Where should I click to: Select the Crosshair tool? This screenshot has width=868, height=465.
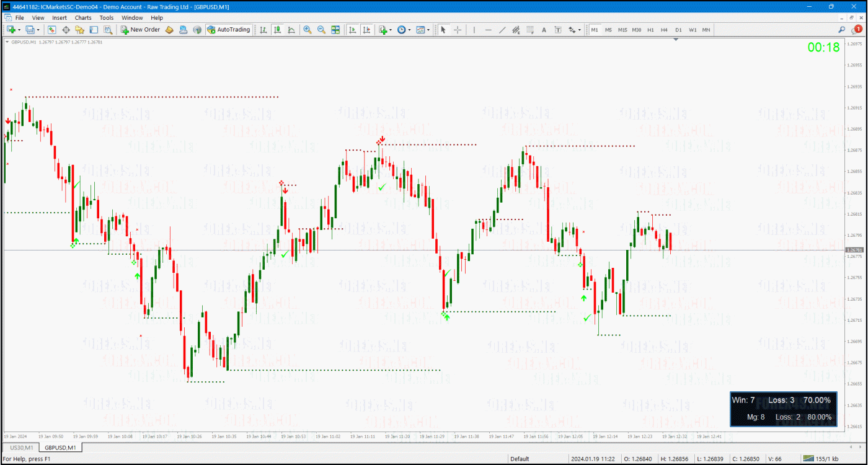click(x=458, y=30)
